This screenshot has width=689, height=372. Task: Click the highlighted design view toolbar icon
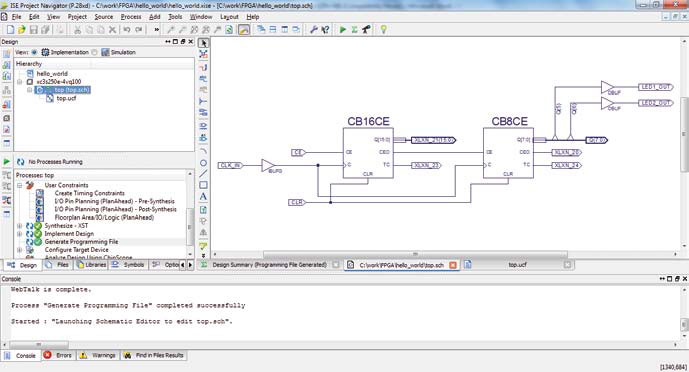pyautogui.click(x=244, y=29)
